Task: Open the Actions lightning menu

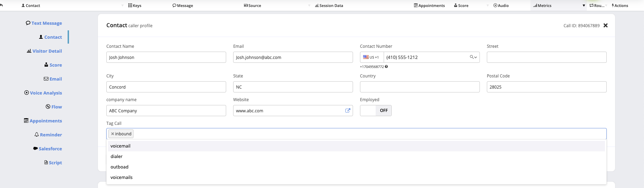Action: tap(620, 6)
